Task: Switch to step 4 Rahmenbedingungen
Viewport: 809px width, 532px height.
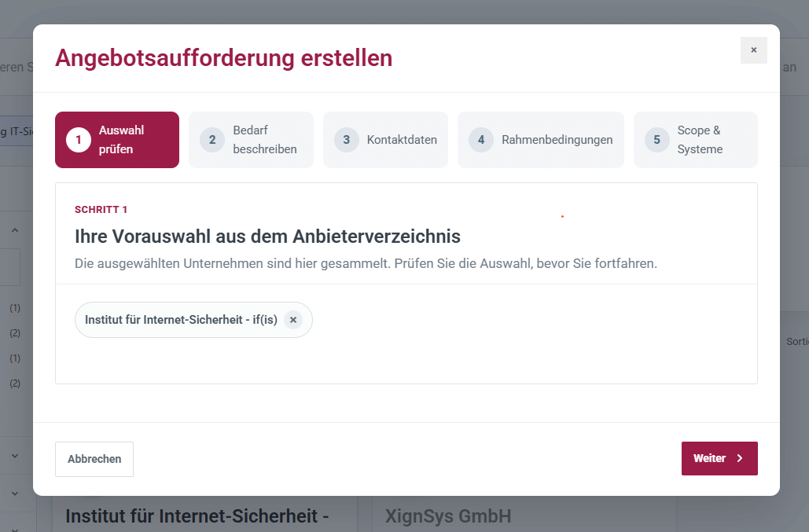Action: coord(541,140)
